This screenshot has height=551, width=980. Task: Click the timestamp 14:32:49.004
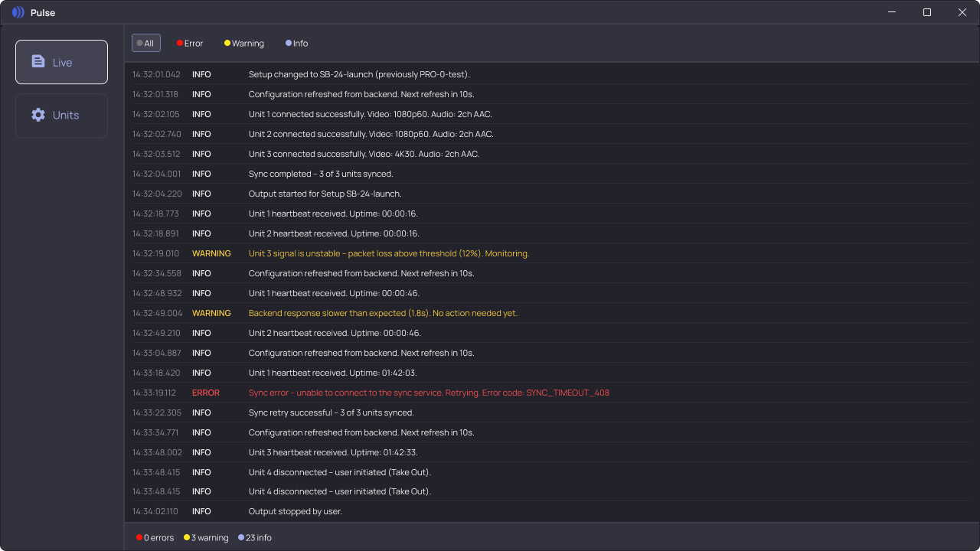[157, 313]
